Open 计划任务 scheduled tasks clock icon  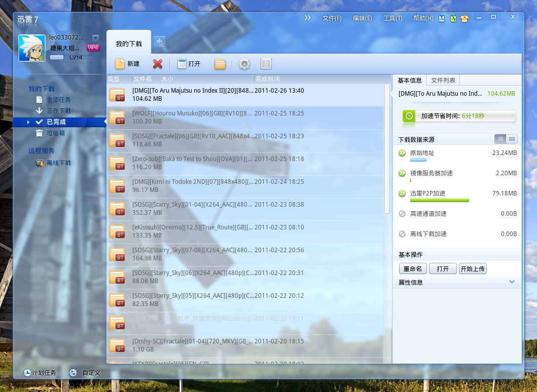pyautogui.click(x=27, y=373)
